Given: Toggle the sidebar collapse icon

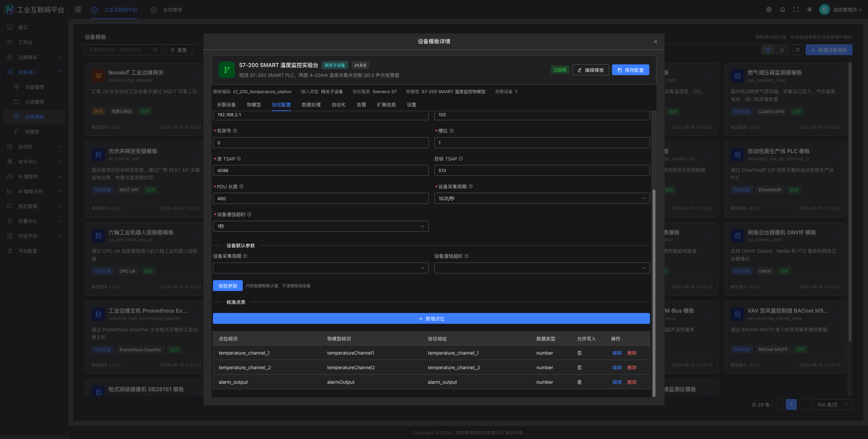Looking at the screenshot, I should tap(78, 9).
